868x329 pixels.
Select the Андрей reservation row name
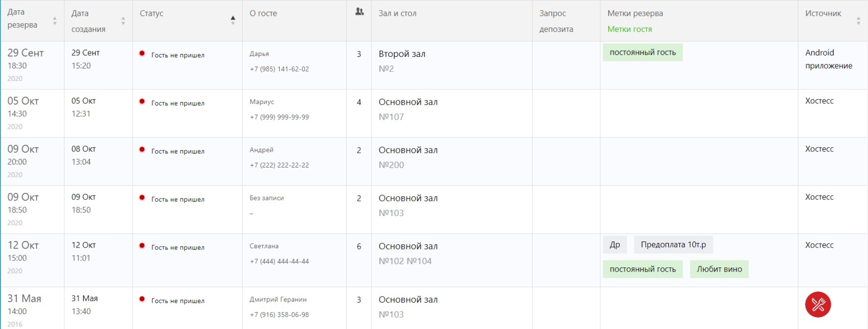click(x=262, y=150)
